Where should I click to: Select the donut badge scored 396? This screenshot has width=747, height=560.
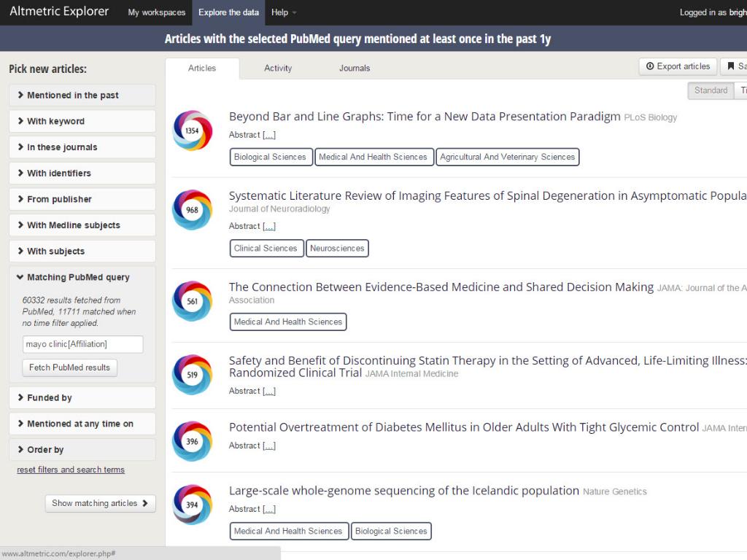tap(192, 440)
